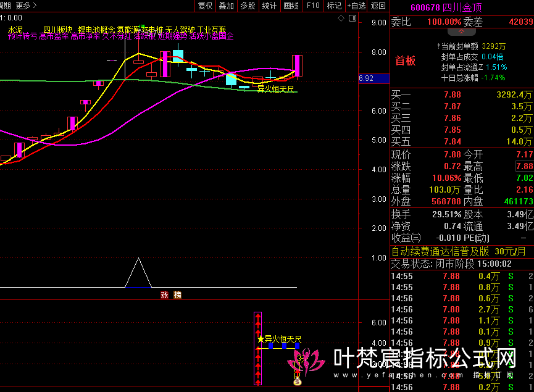Click the 水泥 sector tag
The image size is (534, 392).
click(x=15, y=30)
